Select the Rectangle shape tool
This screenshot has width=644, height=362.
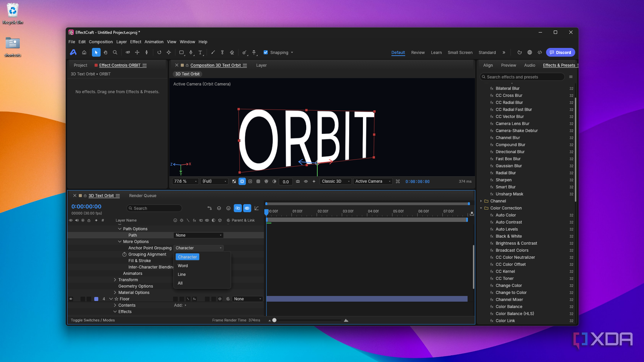tap(181, 52)
